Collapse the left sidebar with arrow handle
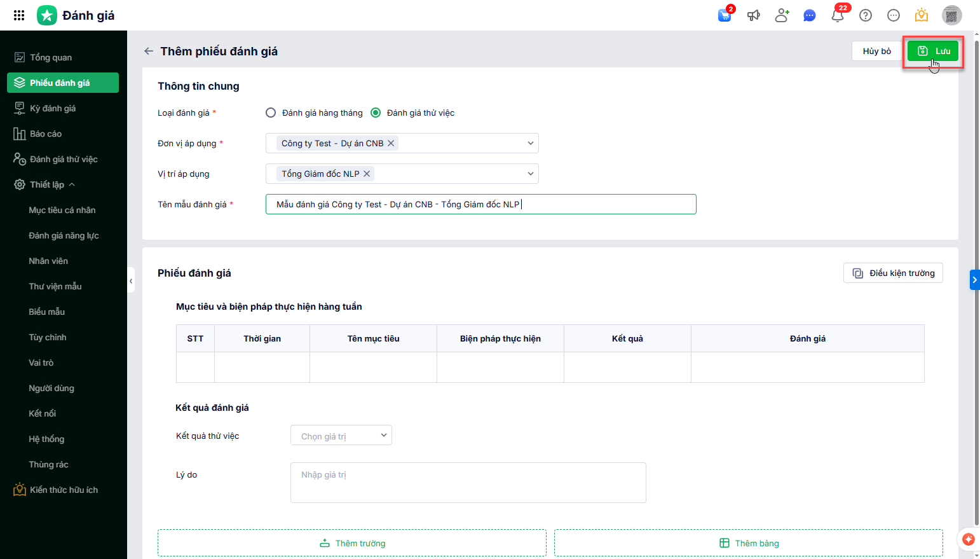980x559 pixels. (131, 280)
